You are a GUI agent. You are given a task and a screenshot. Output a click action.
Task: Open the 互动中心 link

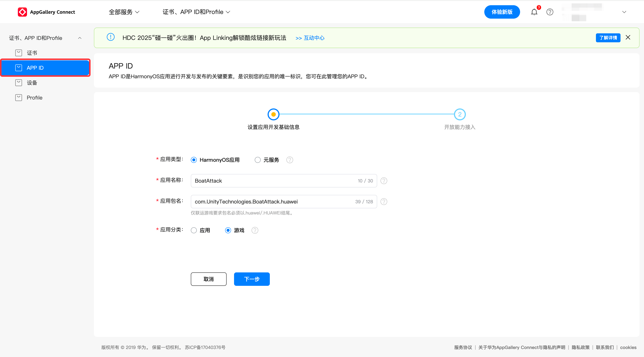(310, 38)
